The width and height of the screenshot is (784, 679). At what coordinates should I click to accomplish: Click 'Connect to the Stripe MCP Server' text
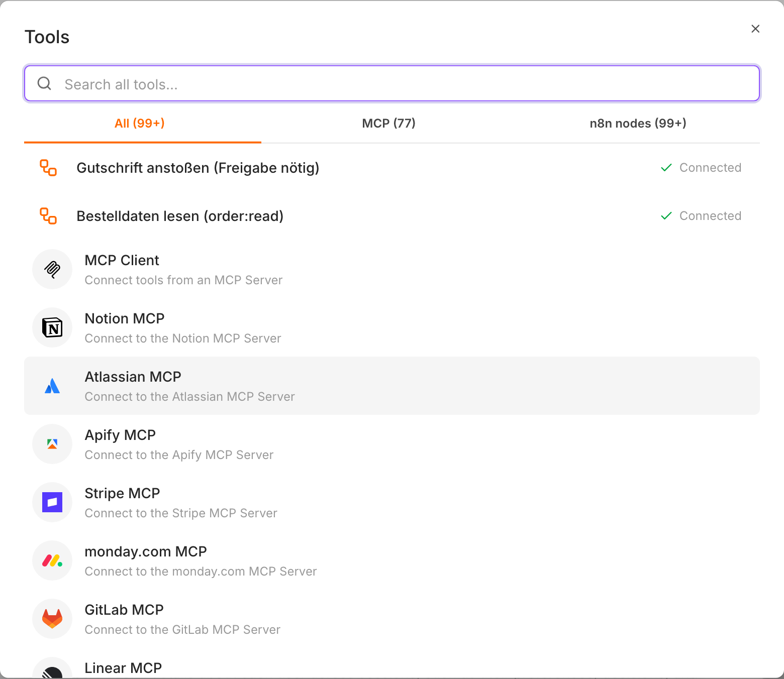[181, 513]
